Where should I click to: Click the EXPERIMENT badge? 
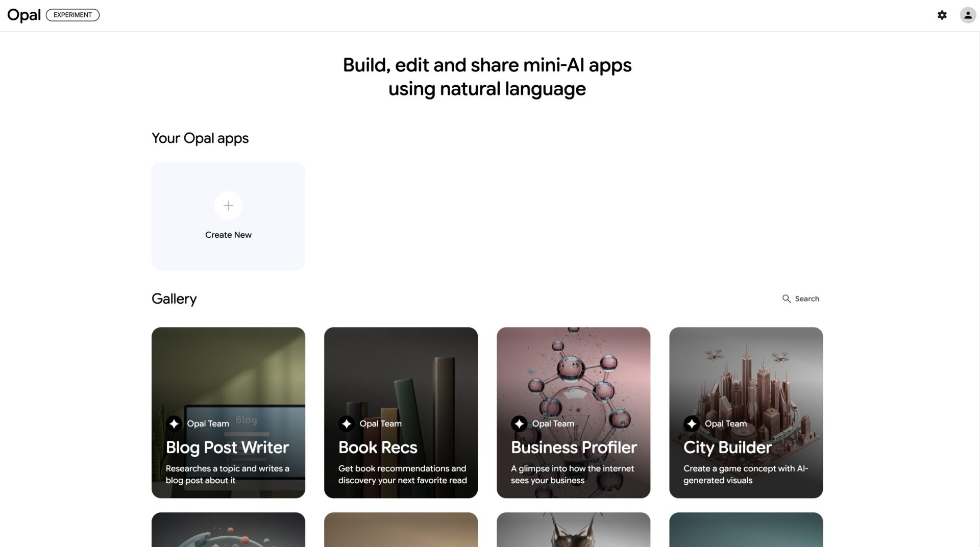click(x=72, y=15)
